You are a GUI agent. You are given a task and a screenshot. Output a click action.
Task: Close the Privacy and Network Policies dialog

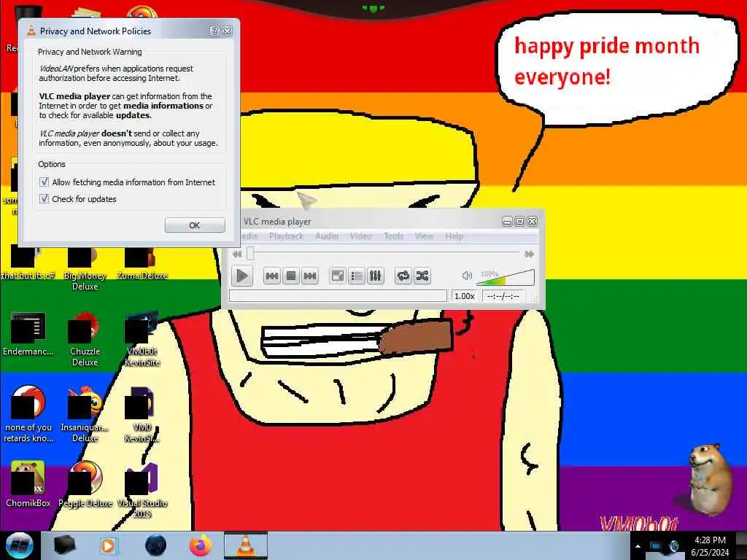[228, 31]
